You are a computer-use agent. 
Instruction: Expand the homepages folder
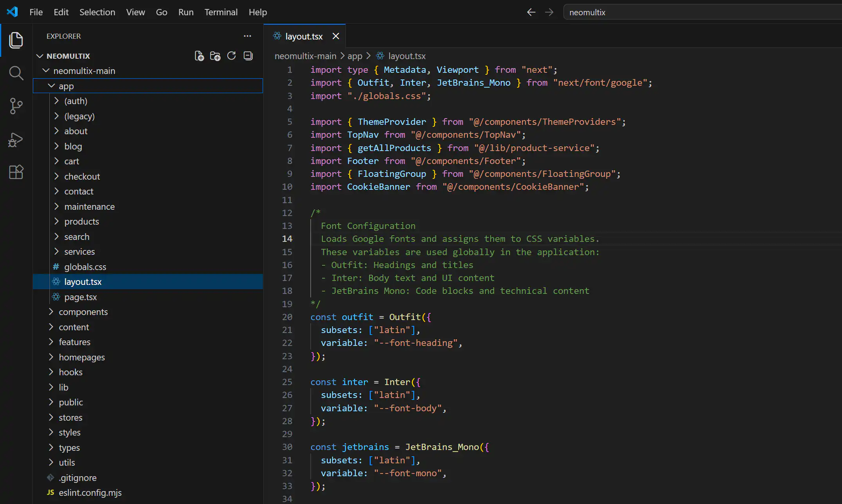click(51, 357)
